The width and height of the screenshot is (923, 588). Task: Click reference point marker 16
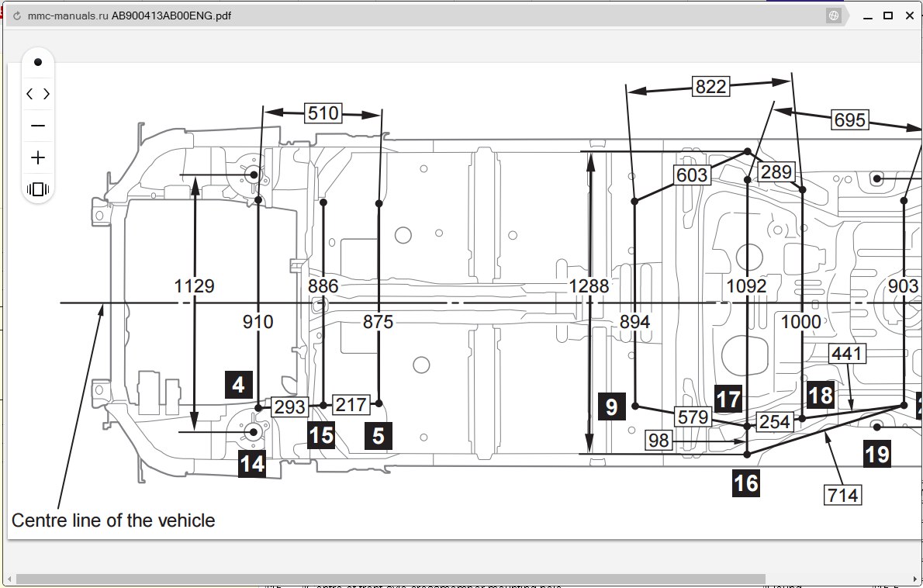point(746,483)
